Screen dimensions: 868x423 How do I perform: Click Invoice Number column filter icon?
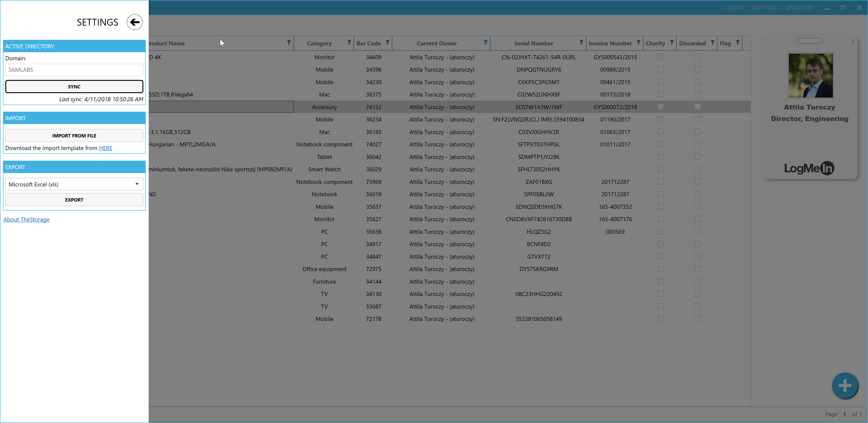point(638,43)
